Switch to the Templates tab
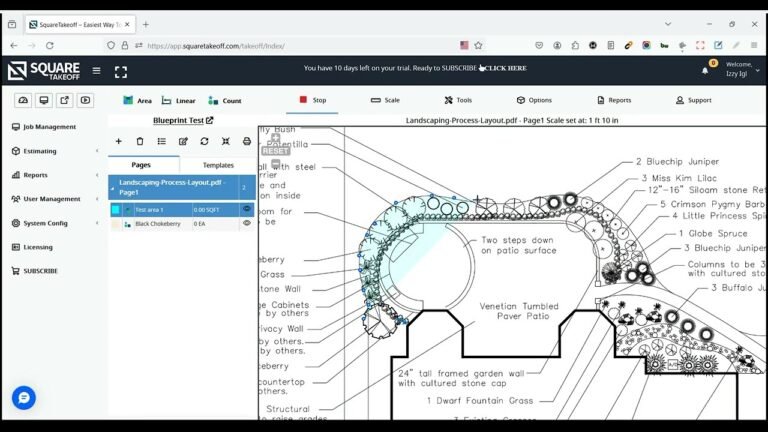 click(x=218, y=165)
